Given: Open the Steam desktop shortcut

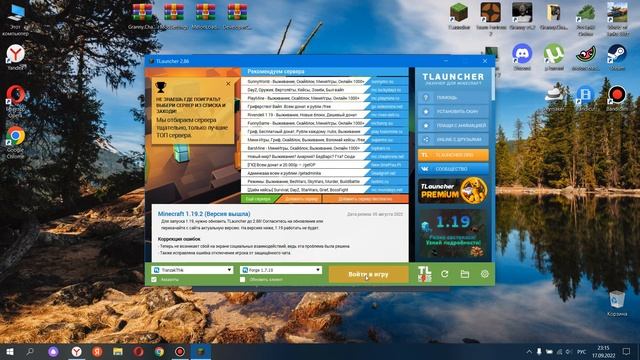Looking at the screenshot, I should [x=617, y=57].
